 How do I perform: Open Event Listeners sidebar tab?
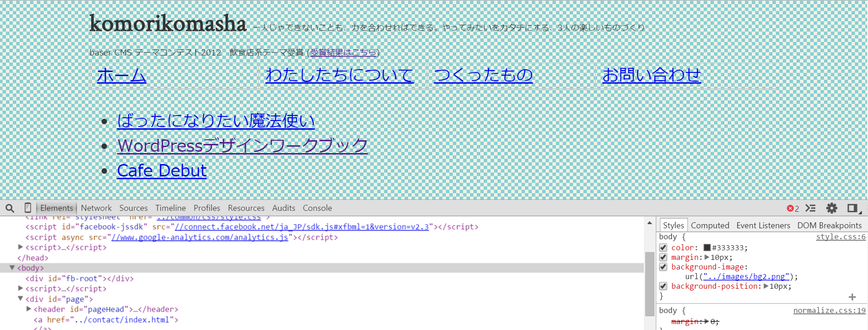coord(763,225)
